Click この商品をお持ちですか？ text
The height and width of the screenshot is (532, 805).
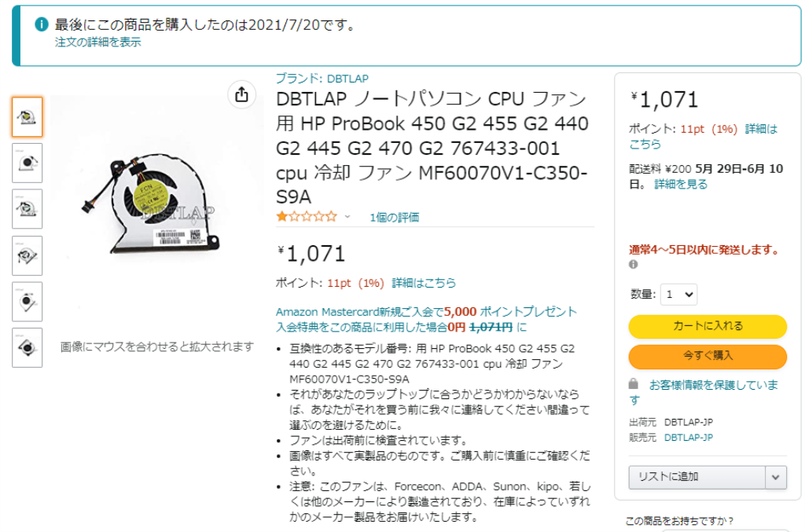(680, 521)
